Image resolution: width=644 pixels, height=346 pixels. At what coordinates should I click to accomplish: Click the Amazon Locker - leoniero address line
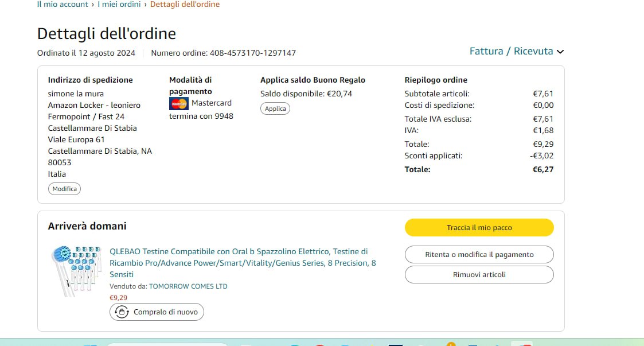click(94, 105)
